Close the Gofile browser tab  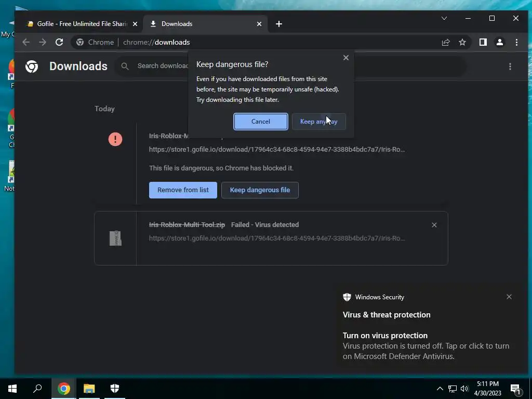[x=135, y=24]
